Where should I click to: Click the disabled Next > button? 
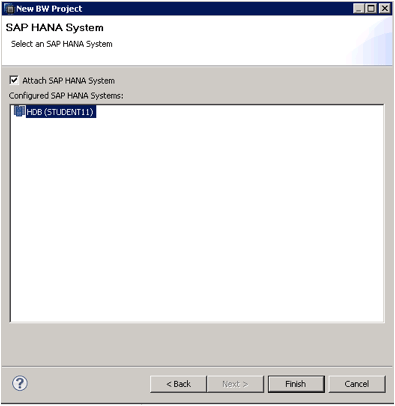tap(235, 384)
